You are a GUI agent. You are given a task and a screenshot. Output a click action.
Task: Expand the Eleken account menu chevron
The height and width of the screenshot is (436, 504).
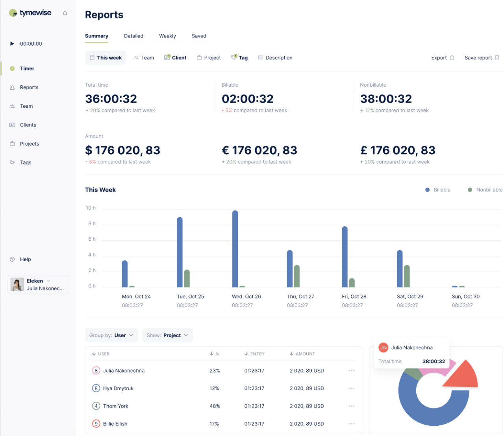49,281
